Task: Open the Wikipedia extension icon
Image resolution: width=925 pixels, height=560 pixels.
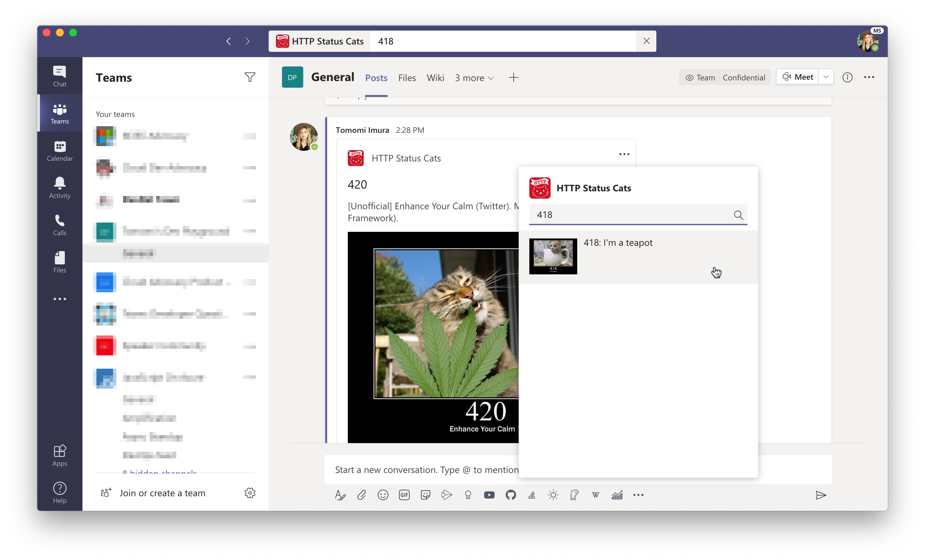Action: (x=595, y=495)
